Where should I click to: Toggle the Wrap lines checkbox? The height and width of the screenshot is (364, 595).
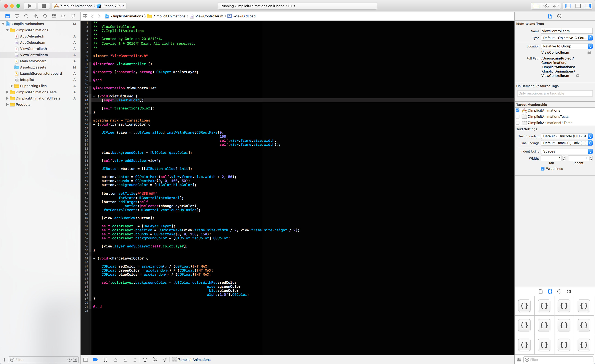(x=543, y=169)
